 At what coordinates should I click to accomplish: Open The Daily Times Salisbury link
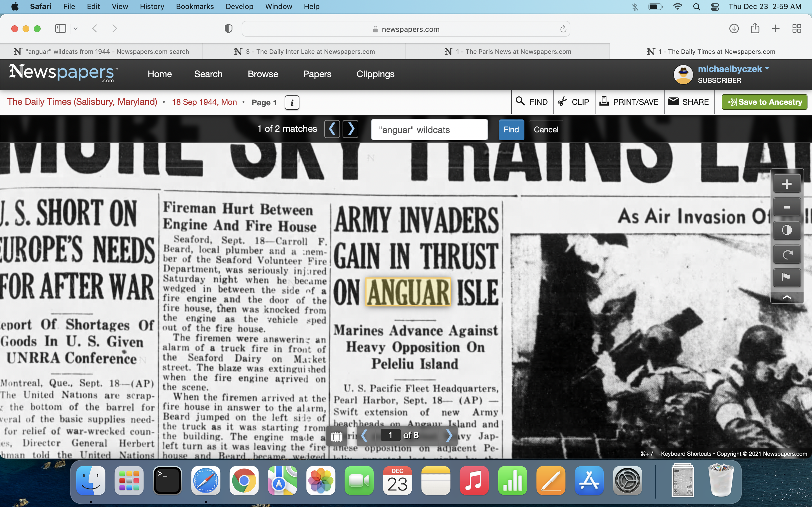pos(82,102)
